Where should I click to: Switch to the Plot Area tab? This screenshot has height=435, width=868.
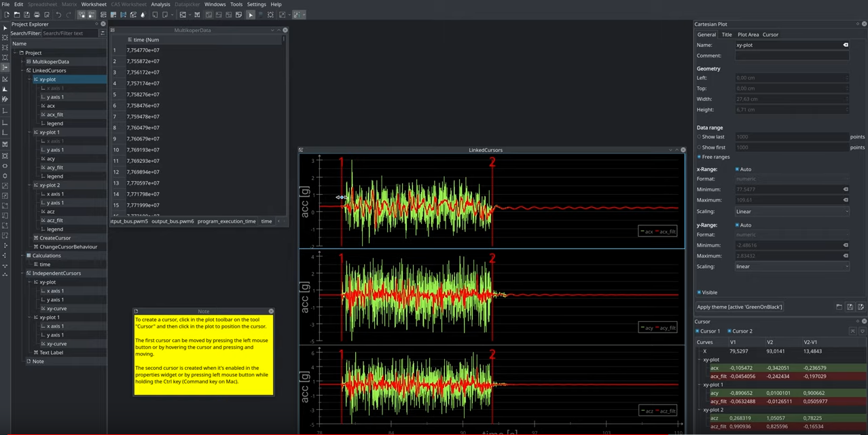pos(748,35)
